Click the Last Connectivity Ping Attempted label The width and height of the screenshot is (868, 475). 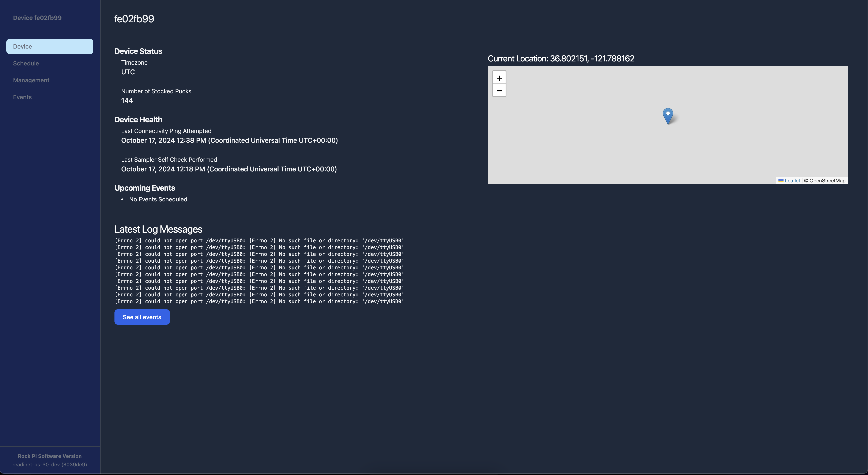point(166,131)
